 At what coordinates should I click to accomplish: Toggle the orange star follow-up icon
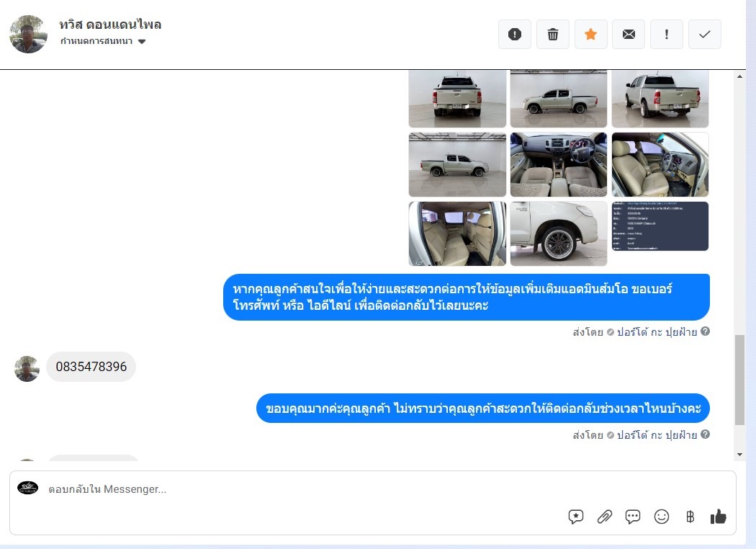pos(590,35)
